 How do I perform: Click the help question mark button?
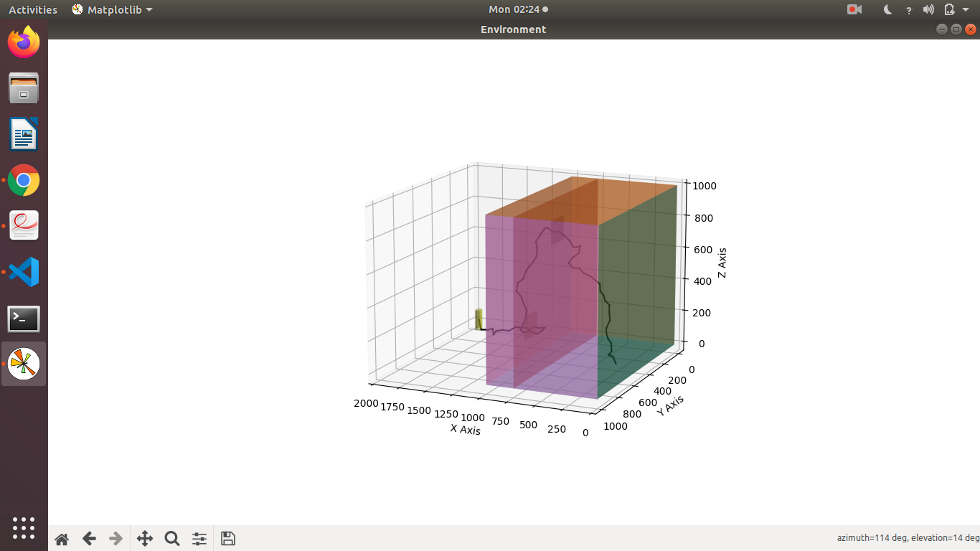[908, 9]
